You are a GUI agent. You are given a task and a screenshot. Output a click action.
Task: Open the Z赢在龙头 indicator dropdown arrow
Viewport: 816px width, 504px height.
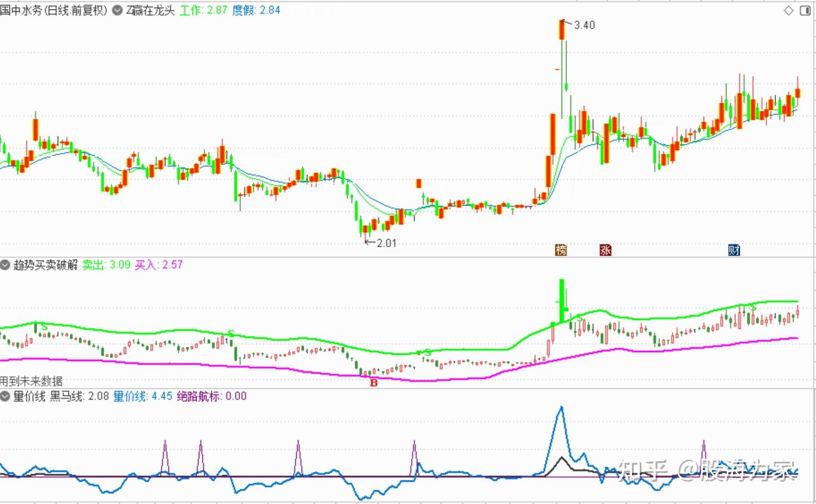pyautogui.click(x=117, y=10)
